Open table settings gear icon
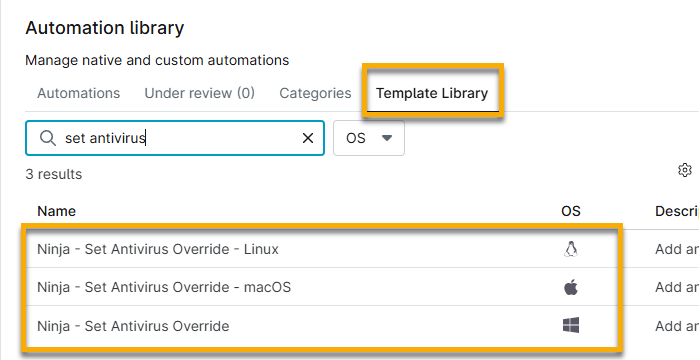Screen dimensions: 700x360 [684, 170]
